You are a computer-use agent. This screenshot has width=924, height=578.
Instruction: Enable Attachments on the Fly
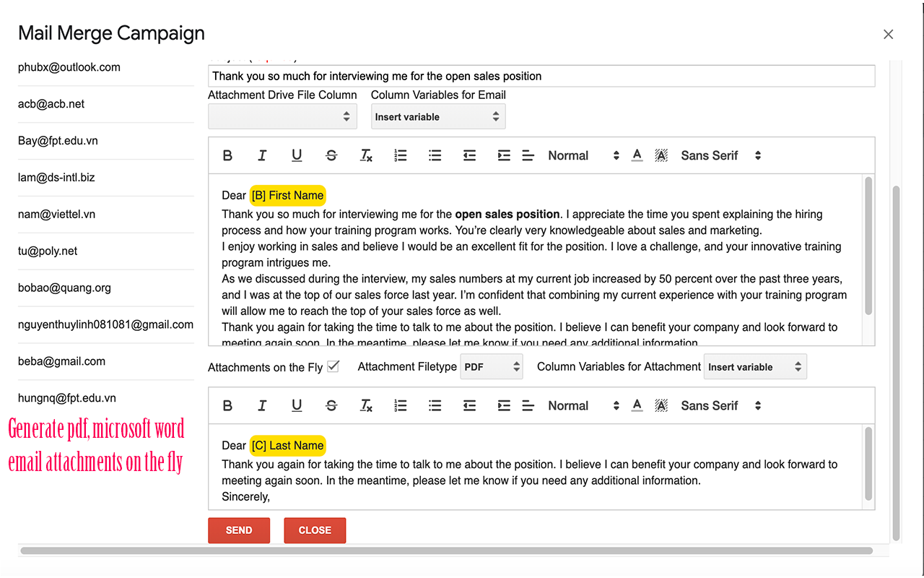click(x=333, y=366)
